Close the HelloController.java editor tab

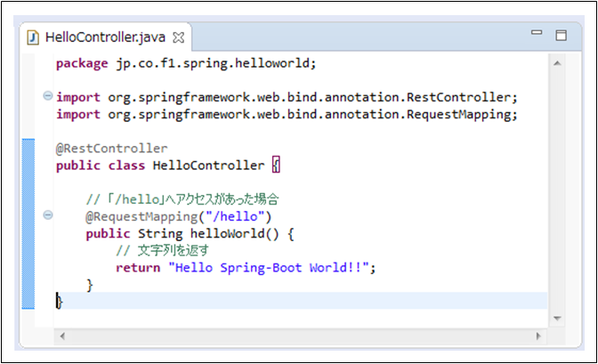[x=177, y=38]
